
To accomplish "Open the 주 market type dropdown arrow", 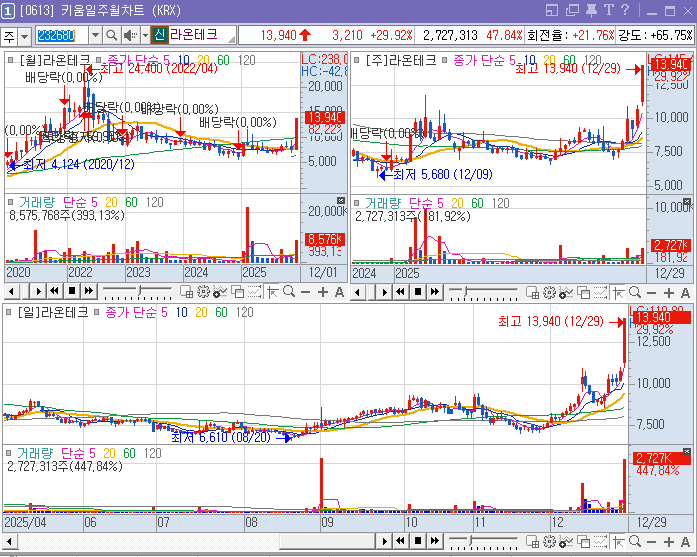I will point(24,36).
